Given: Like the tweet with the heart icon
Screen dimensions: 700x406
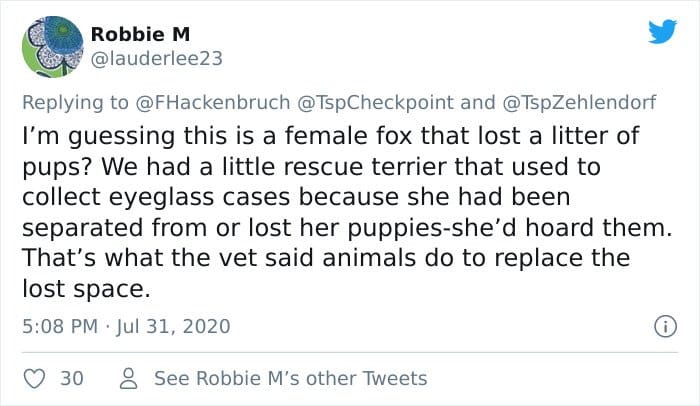Looking at the screenshot, I should click(34, 379).
